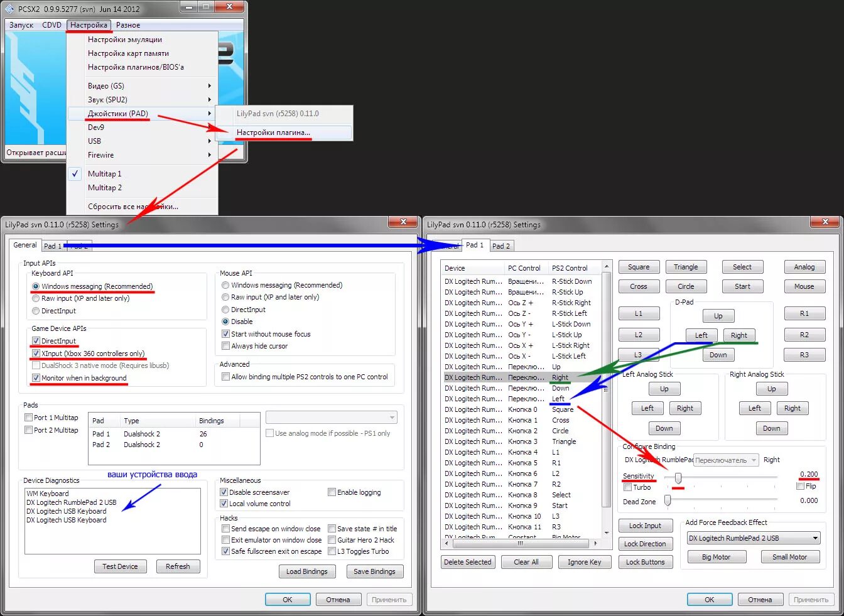Click the PCSX2 title bar app icon

[x=10, y=9]
